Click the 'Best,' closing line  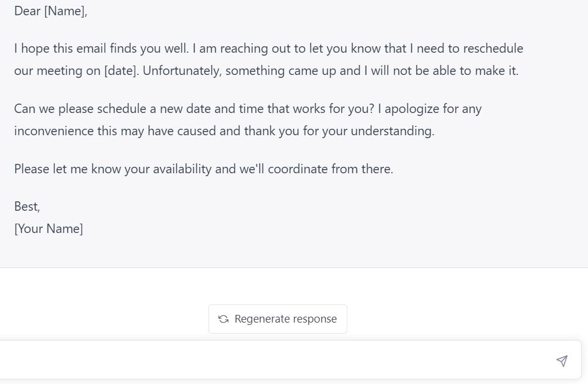click(x=26, y=206)
